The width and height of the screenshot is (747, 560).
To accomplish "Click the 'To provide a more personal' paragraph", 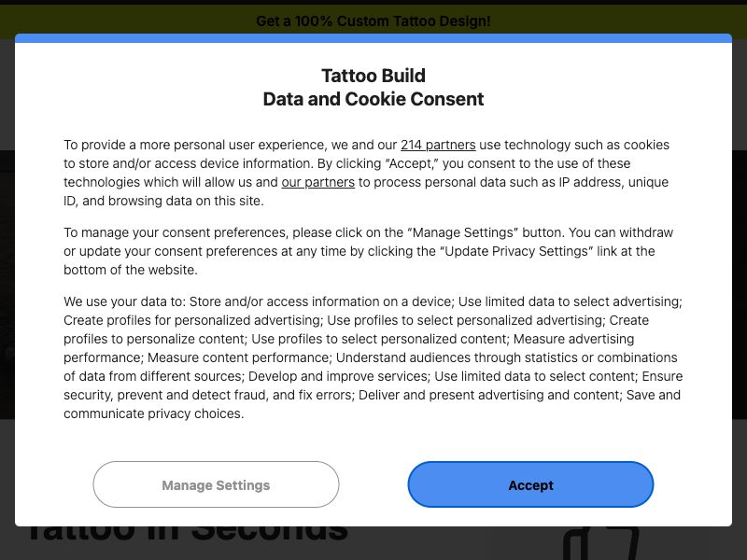I will pyautogui.click(x=367, y=173).
